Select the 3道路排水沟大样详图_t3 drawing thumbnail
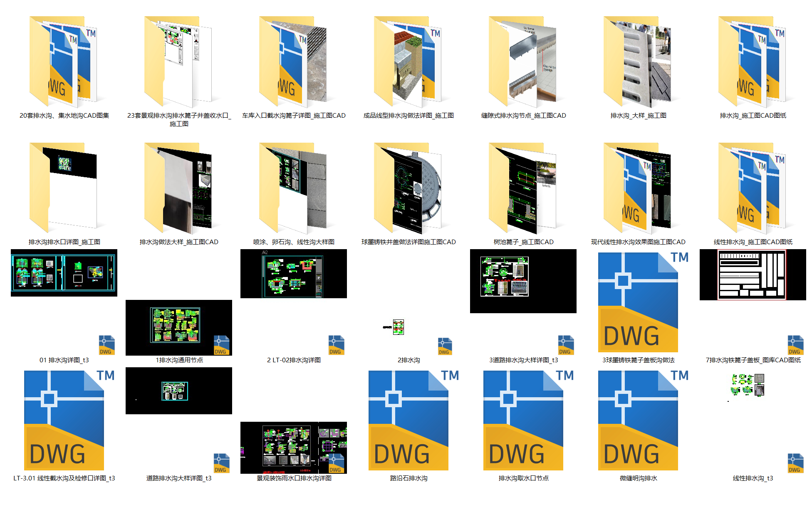This screenshot has width=812, height=522. 523,281
